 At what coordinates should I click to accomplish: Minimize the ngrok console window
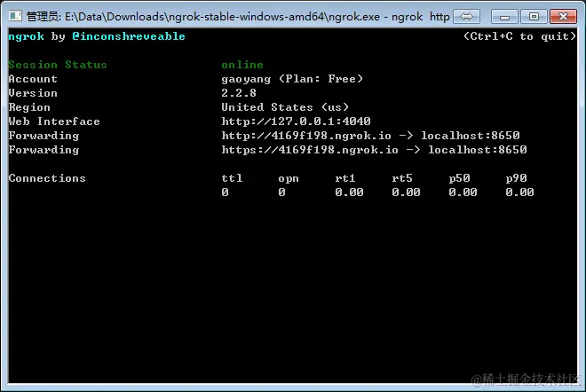click(504, 17)
